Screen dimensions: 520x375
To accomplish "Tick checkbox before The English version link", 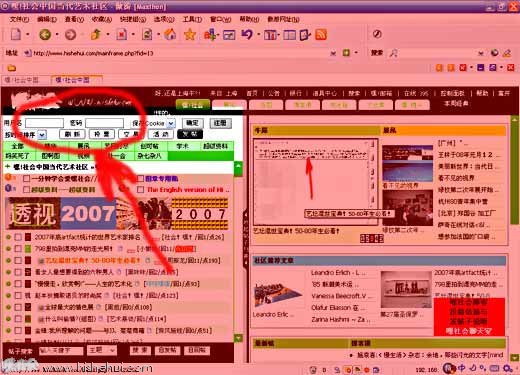I will [141, 190].
